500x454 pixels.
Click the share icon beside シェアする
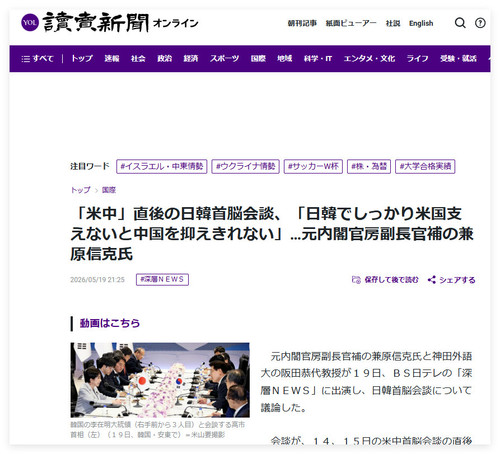432,280
